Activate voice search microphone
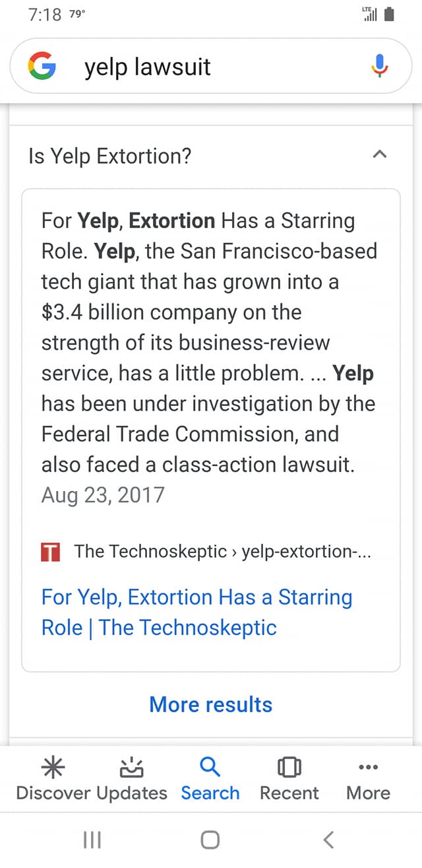 point(379,66)
